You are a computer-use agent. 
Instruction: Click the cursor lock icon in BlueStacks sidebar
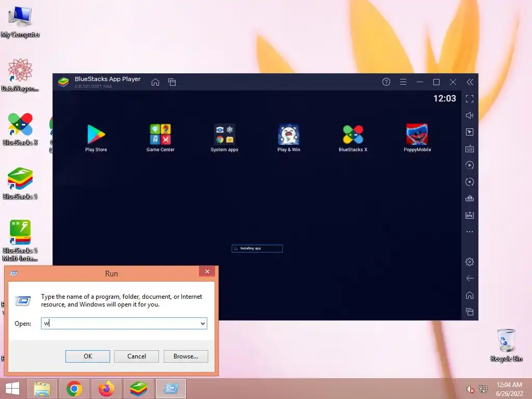point(470,132)
